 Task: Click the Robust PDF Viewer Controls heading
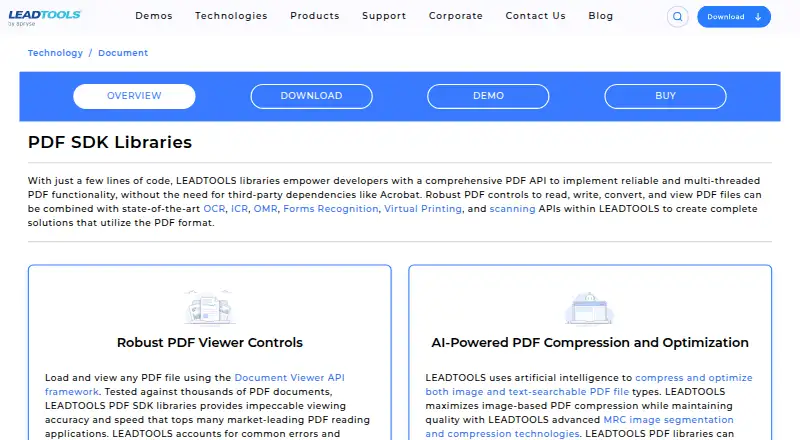(210, 343)
